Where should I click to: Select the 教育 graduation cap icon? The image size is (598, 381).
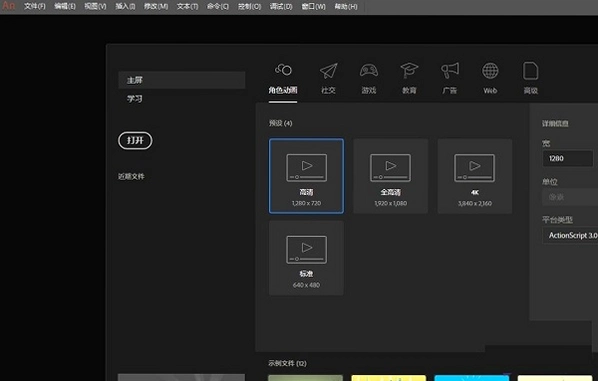(409, 71)
